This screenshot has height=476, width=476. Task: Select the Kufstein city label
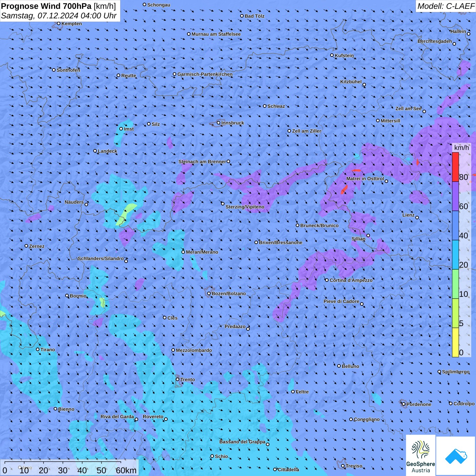click(x=344, y=55)
